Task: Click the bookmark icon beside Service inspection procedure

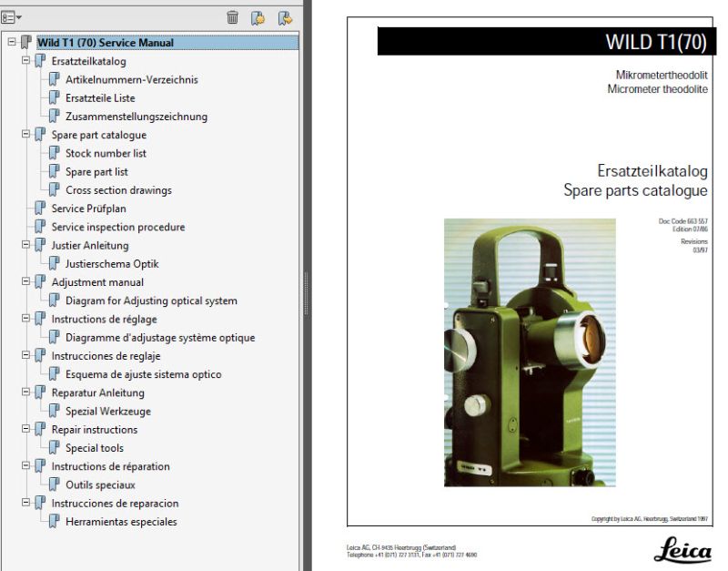Action: point(40,227)
